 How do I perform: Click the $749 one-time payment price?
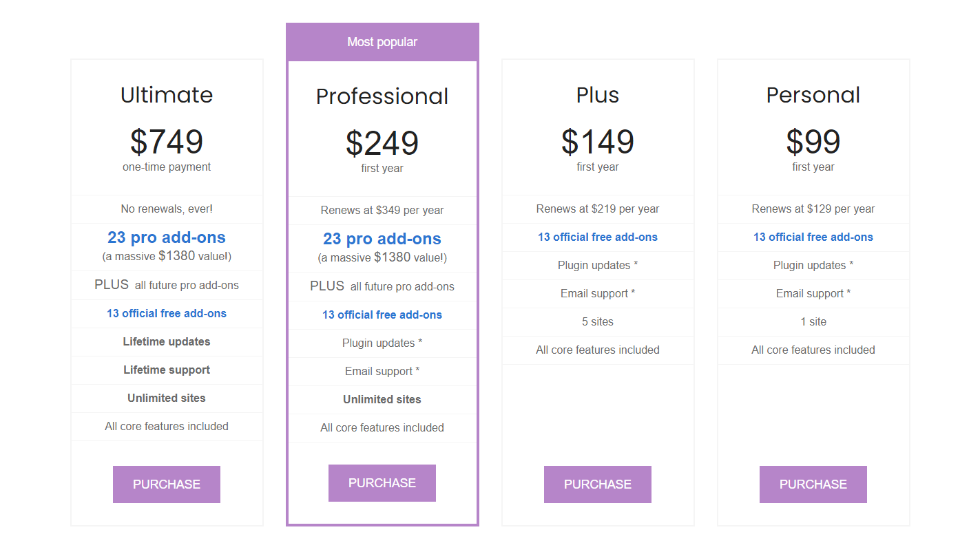point(167,142)
